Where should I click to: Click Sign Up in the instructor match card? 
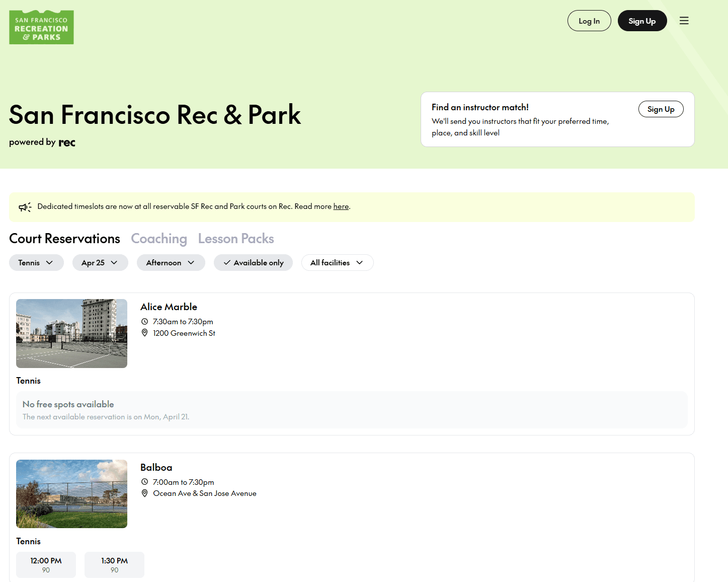661,109
